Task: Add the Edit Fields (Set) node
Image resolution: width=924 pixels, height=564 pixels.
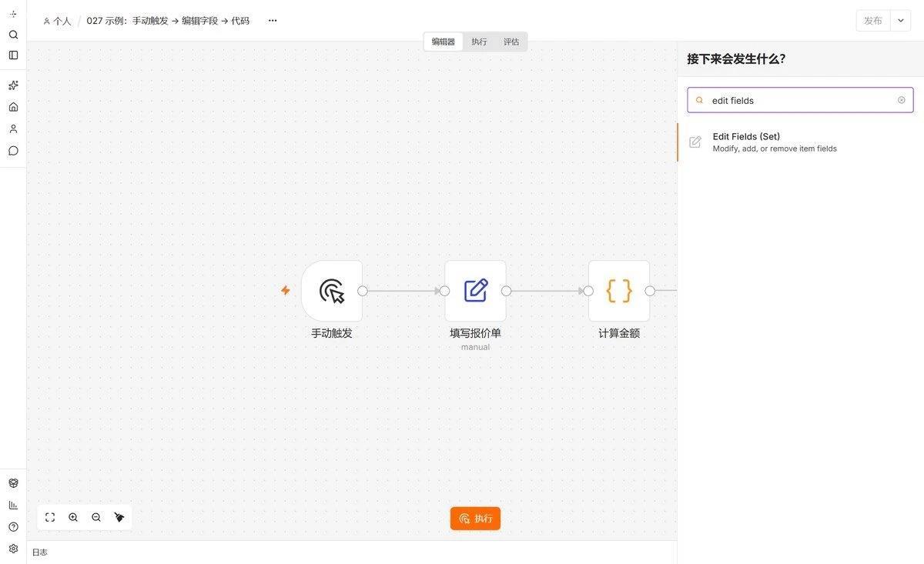Action: click(x=801, y=142)
